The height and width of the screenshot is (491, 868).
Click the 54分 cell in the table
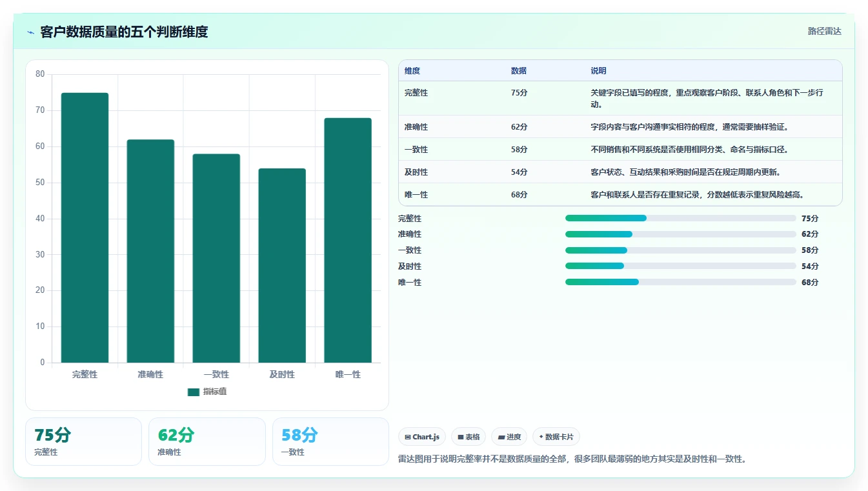pos(520,172)
